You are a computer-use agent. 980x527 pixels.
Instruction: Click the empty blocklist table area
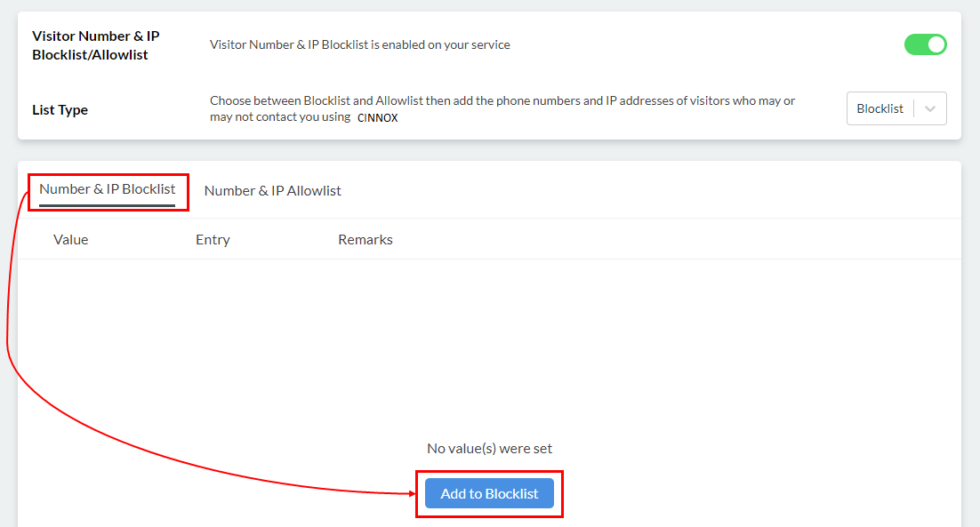[489, 347]
